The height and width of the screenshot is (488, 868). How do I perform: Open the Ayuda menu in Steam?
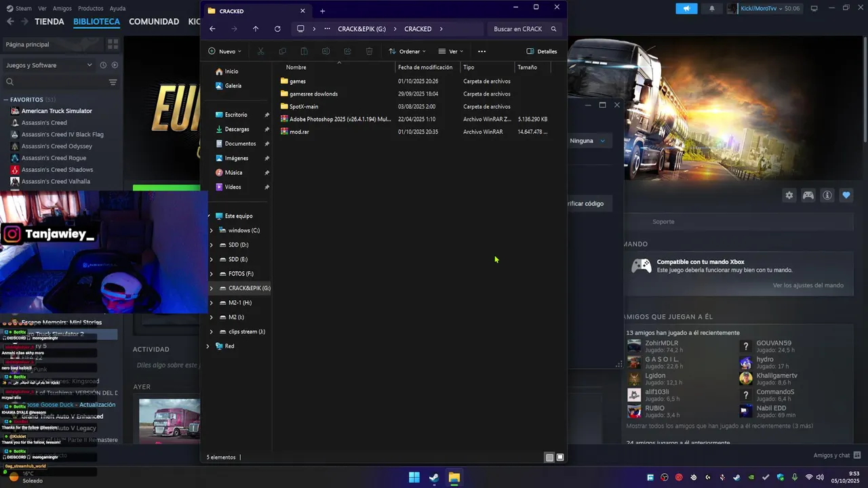click(x=117, y=8)
